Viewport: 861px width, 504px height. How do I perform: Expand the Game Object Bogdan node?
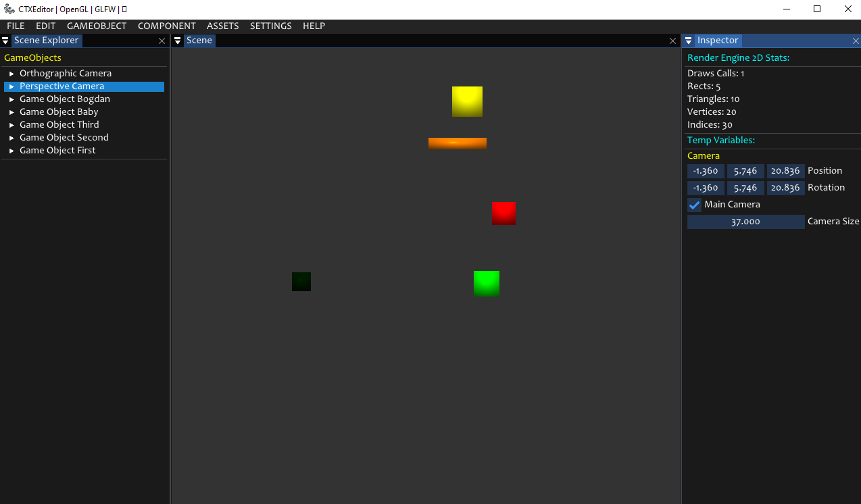[x=11, y=99]
